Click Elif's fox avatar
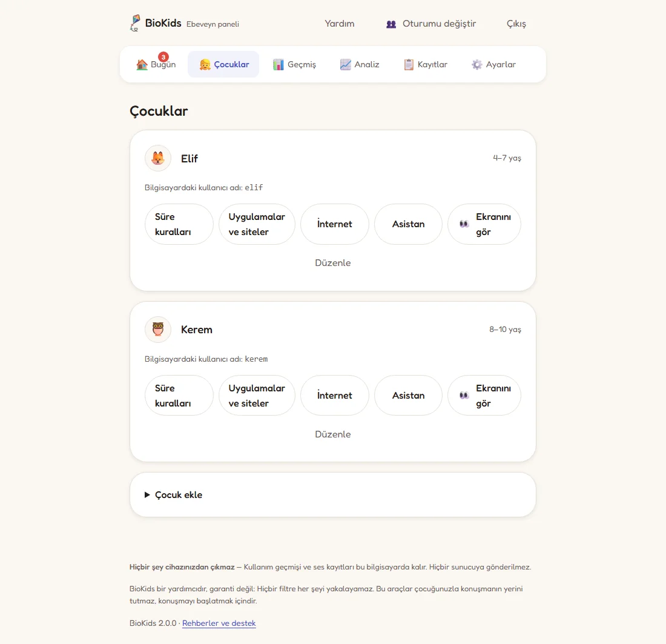666x644 pixels. (x=158, y=158)
